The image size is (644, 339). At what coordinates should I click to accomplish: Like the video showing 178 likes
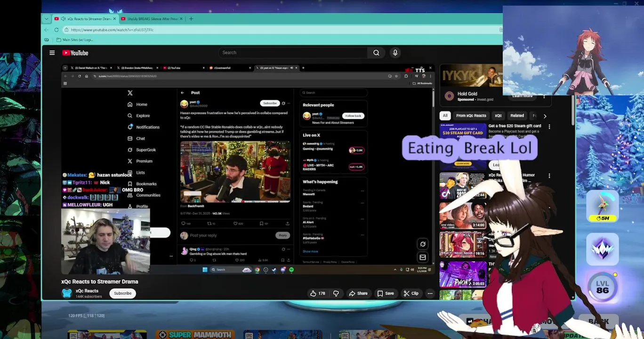pos(318,293)
